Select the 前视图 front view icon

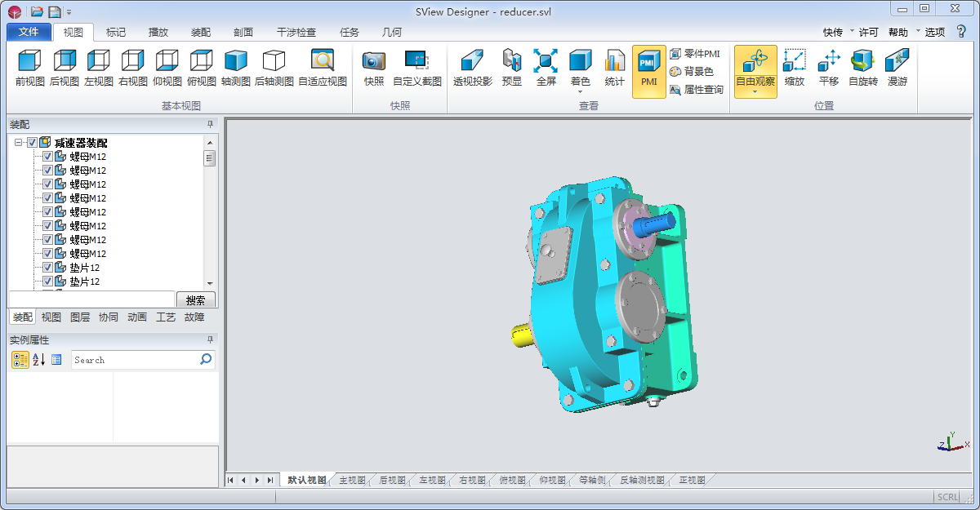29,62
